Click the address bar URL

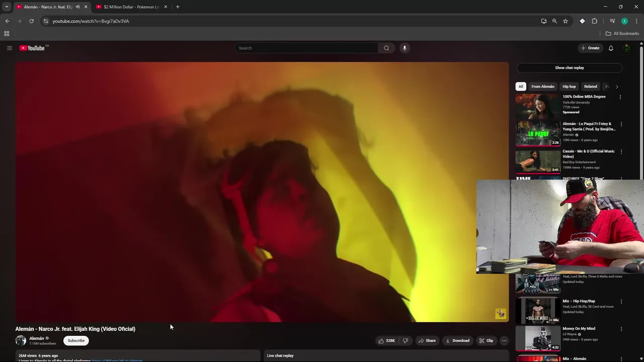91,21
